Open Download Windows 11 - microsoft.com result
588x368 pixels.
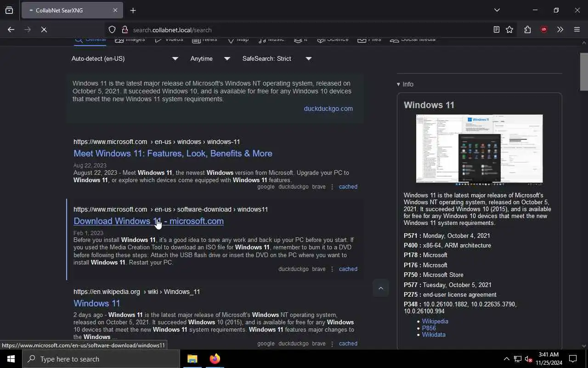[x=148, y=221]
